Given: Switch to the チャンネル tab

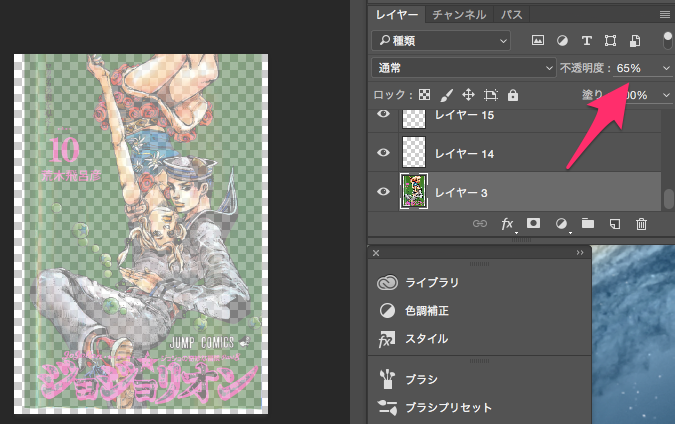Looking at the screenshot, I should [459, 15].
